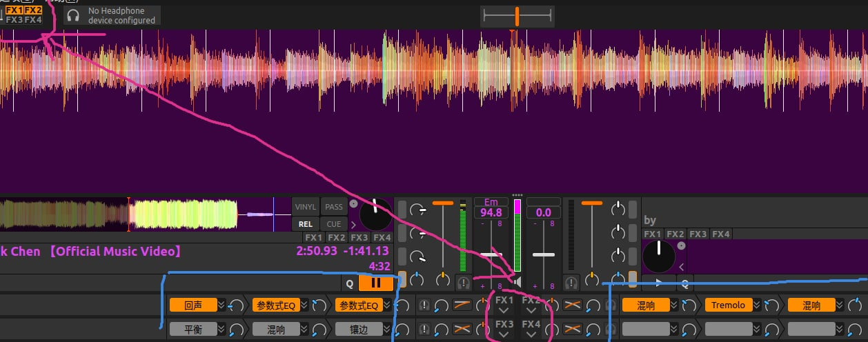Click the mix mode icon of the FX3 unit
The width and height of the screenshot is (868, 342).
462,329
